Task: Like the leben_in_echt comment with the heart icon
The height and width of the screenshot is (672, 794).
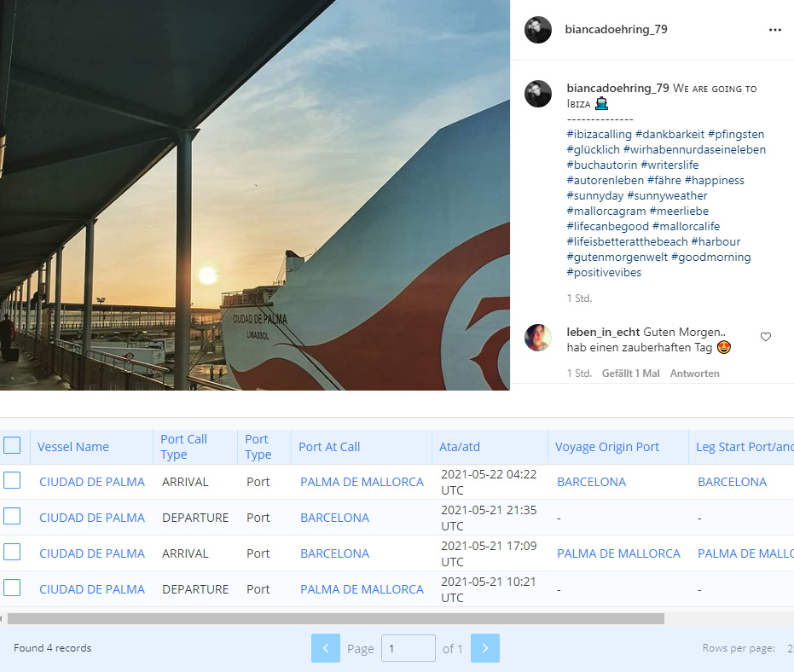Action: click(x=766, y=337)
